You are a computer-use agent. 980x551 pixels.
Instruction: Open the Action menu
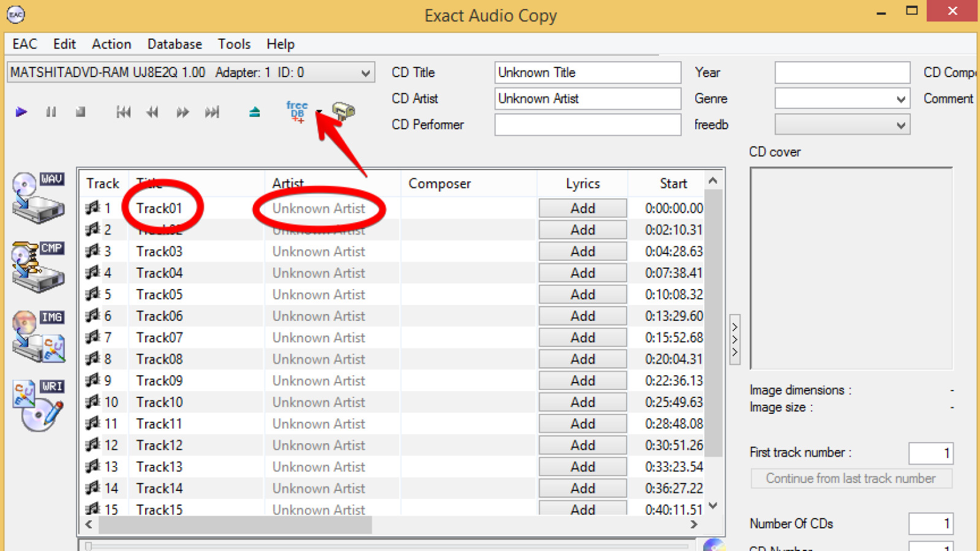coord(111,44)
